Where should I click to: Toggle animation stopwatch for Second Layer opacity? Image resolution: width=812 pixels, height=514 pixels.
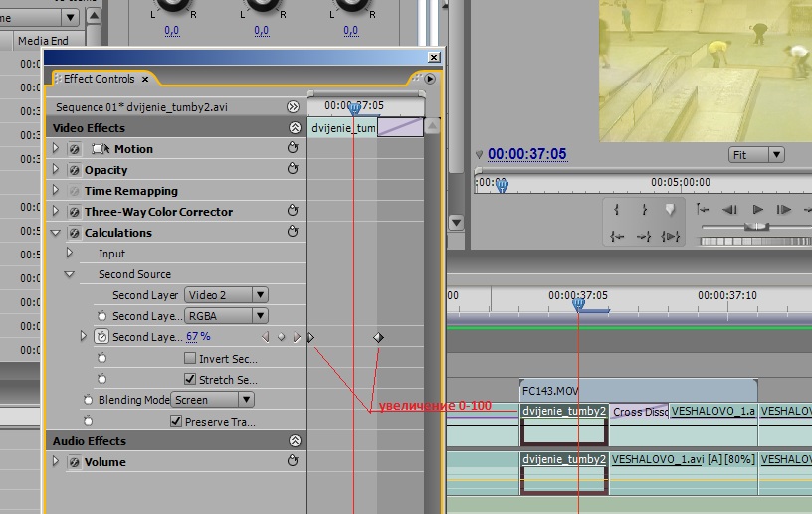tap(101, 337)
